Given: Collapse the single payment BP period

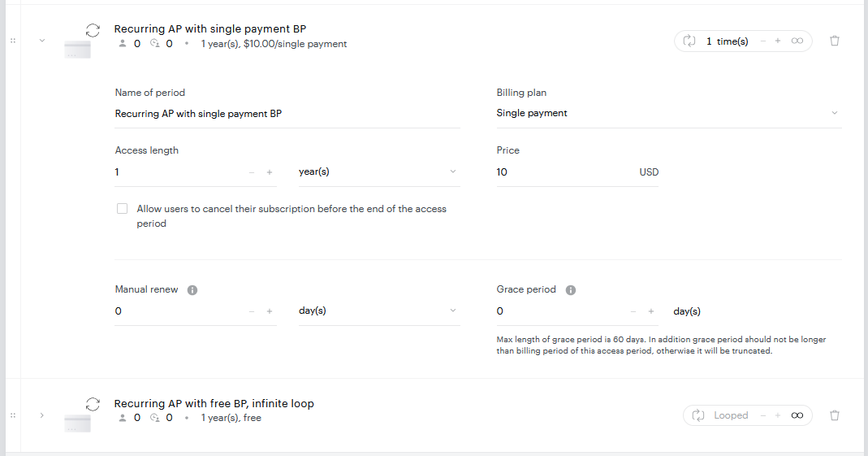Looking at the screenshot, I should click(x=42, y=41).
